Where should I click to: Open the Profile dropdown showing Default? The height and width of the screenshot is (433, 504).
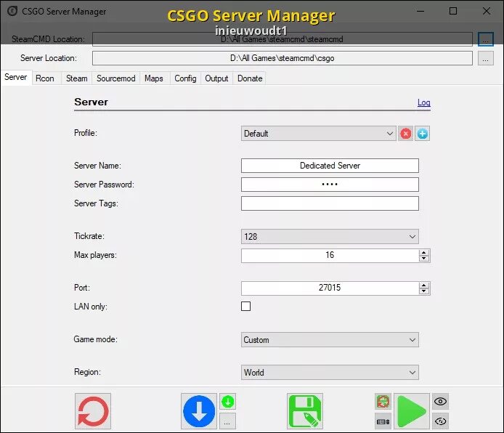click(x=319, y=134)
